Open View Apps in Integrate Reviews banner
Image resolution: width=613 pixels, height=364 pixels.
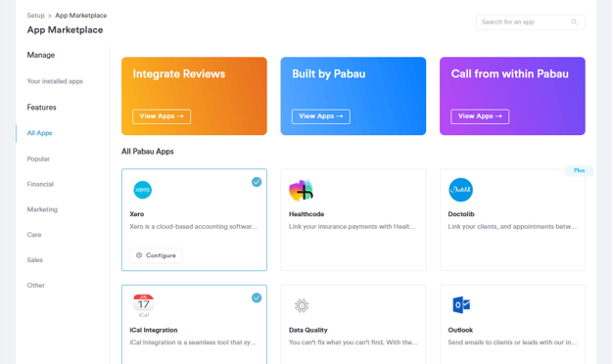162,116
